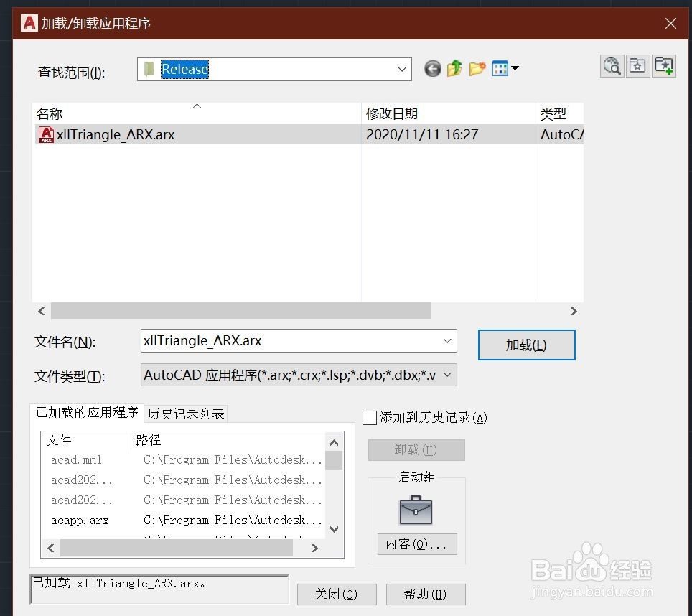692x616 pixels.
Task: Enable 添加到历史记录 checkbox
Action: [x=370, y=417]
